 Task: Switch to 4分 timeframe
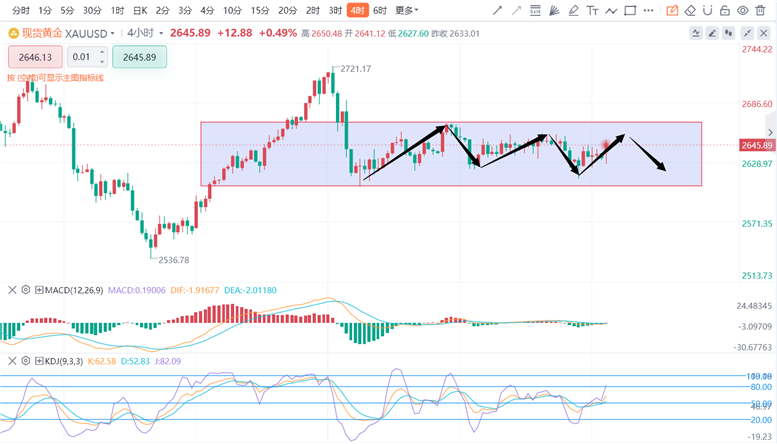(207, 10)
